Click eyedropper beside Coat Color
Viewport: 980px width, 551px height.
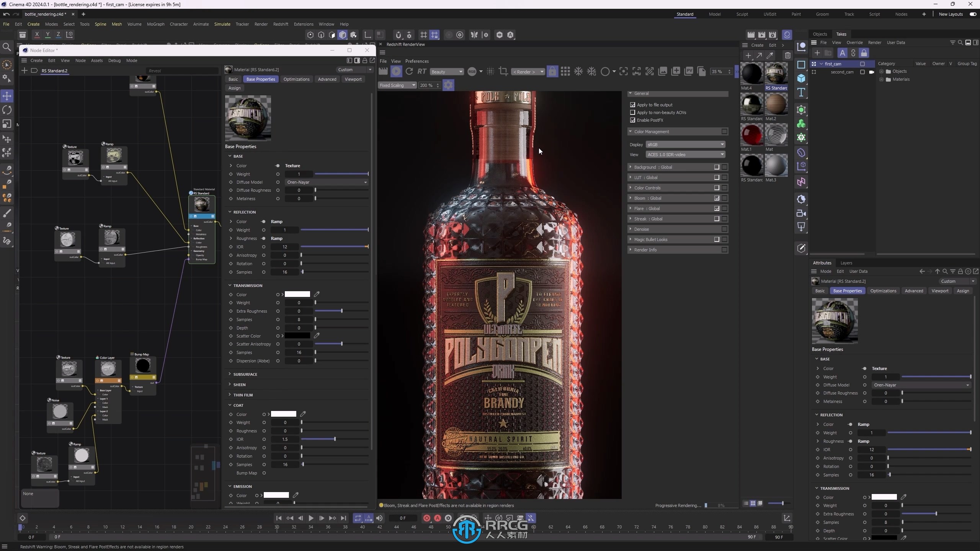coord(303,414)
